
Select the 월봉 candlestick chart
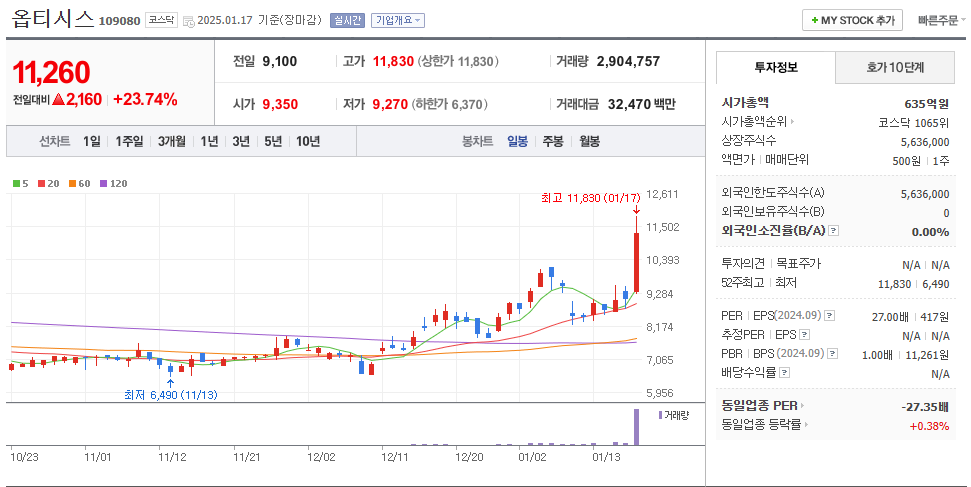point(590,141)
